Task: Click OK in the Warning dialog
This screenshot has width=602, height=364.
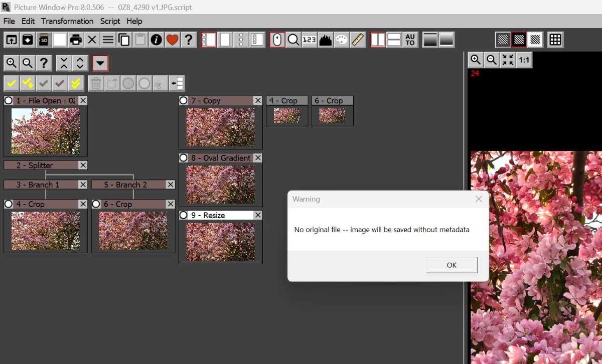Action: [452, 265]
